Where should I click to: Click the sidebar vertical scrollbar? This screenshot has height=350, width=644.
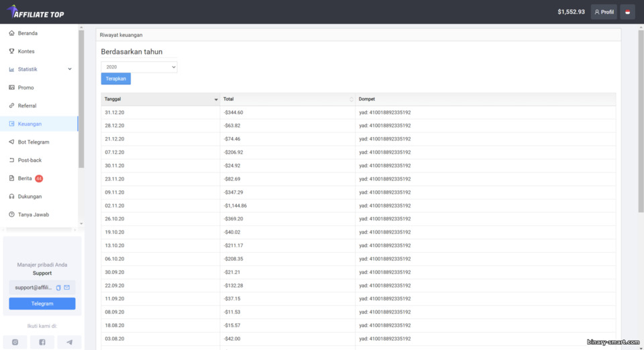coord(81,99)
